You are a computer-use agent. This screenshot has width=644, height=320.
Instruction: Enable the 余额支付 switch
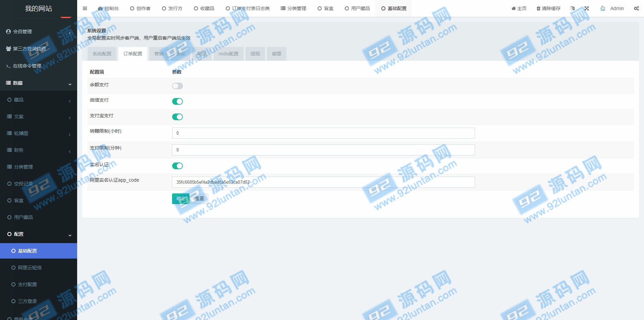(177, 86)
